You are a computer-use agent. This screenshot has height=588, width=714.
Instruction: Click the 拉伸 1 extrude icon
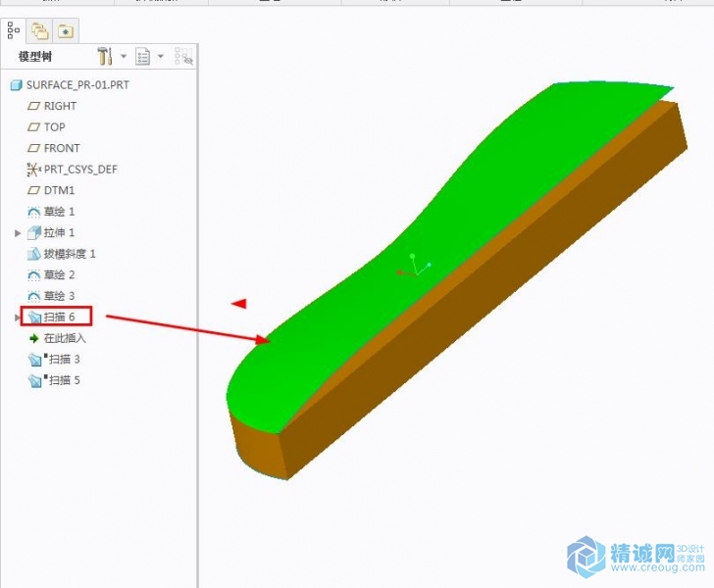(34, 232)
